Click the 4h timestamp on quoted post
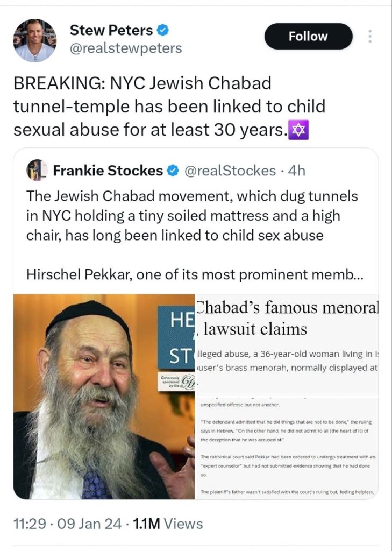 click(297, 171)
